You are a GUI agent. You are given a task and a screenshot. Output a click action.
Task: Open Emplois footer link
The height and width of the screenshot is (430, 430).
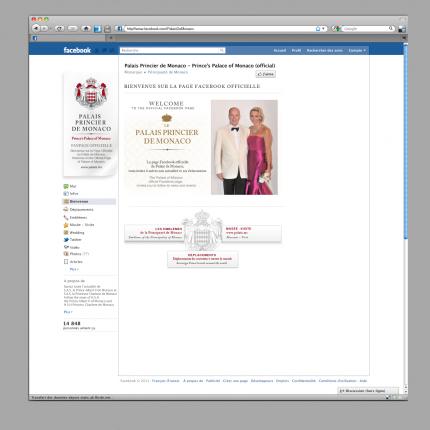pyautogui.click(x=282, y=381)
